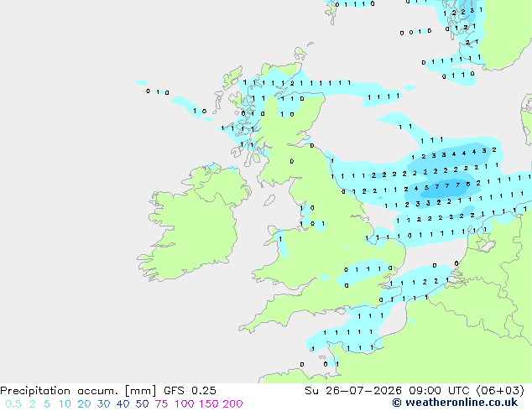Select the 2 mm legend value
This screenshot has height=411, width=532.
(32, 404)
